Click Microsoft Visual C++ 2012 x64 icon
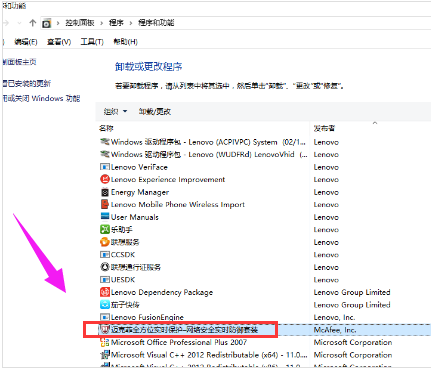This screenshot has width=431, height=371. click(x=105, y=355)
